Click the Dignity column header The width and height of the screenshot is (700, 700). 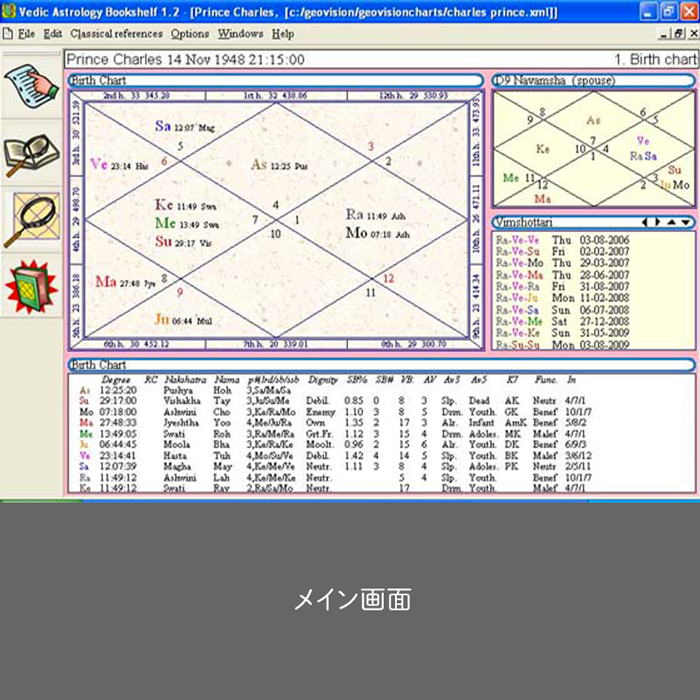pos(323,380)
